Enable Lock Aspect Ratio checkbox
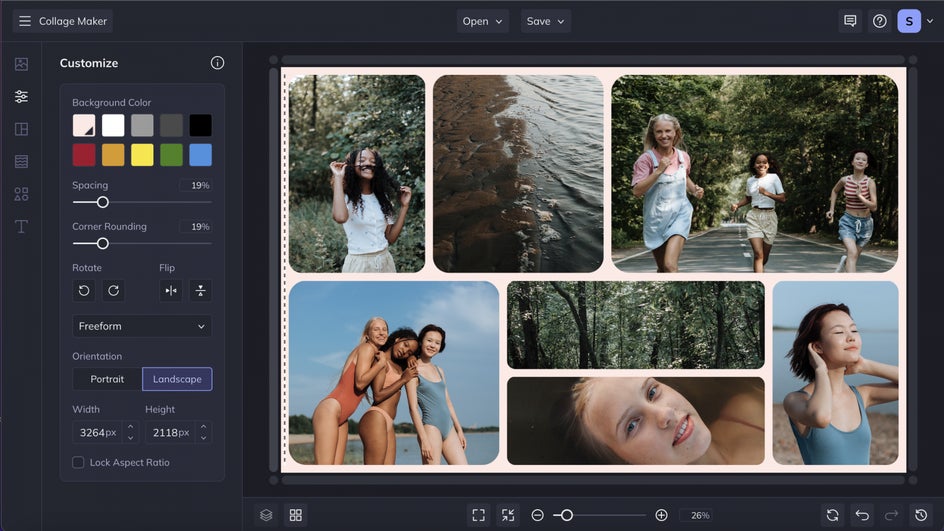This screenshot has width=944, height=531. 78,462
